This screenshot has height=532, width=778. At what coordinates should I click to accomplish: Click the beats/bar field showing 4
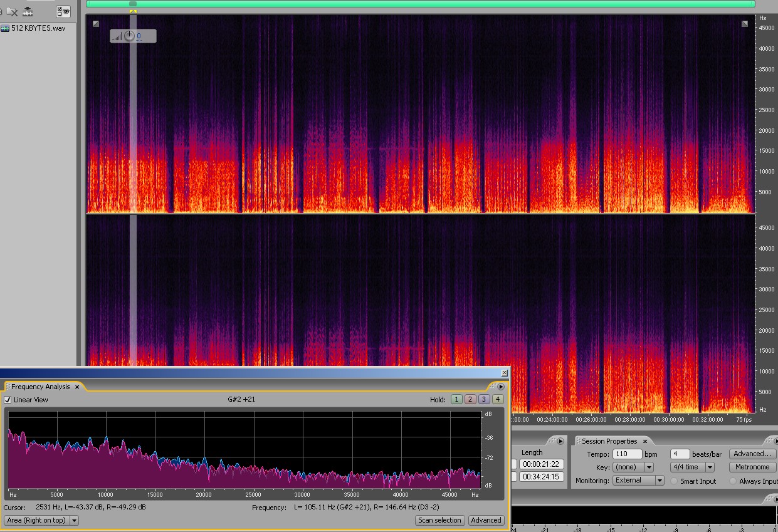pyautogui.click(x=680, y=454)
